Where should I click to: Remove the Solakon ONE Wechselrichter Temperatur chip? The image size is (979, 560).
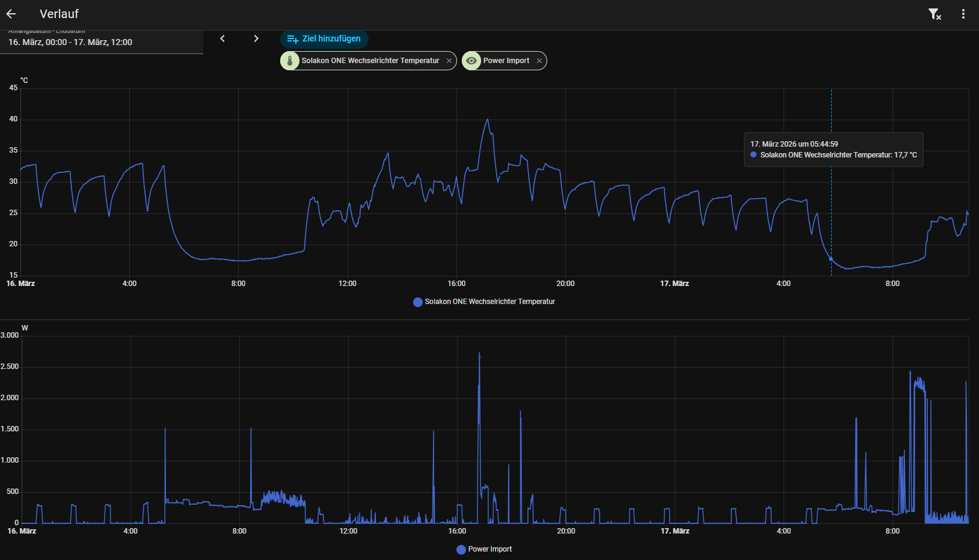tap(449, 61)
